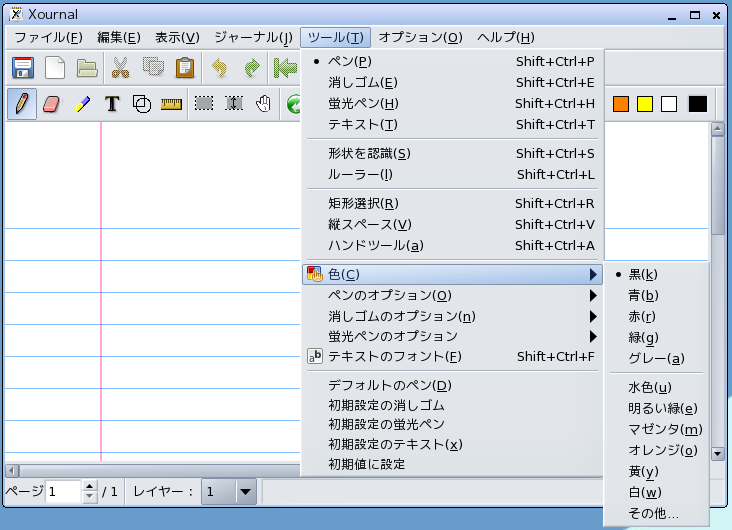This screenshot has height=530, width=732.
Task: Click the Save floppy disk icon
Action: (x=22, y=68)
